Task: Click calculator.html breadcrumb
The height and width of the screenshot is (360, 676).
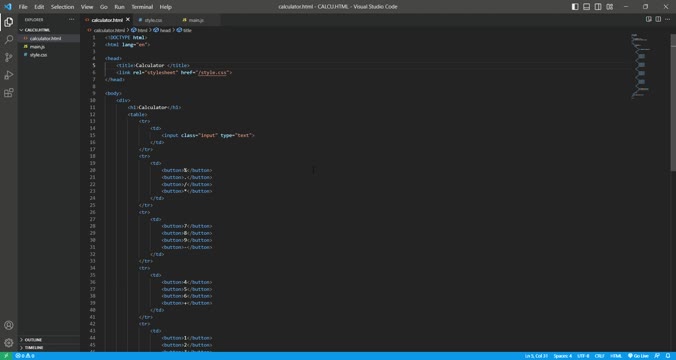Action: 109,30
